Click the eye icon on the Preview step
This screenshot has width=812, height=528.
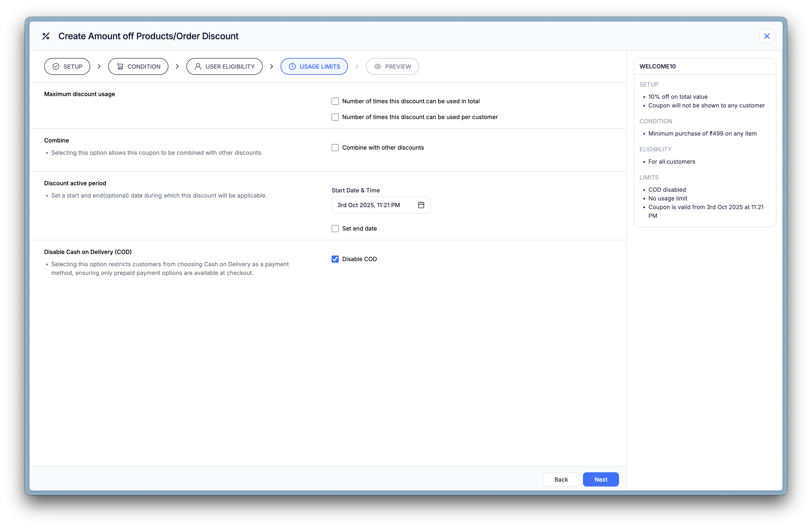pyautogui.click(x=378, y=66)
